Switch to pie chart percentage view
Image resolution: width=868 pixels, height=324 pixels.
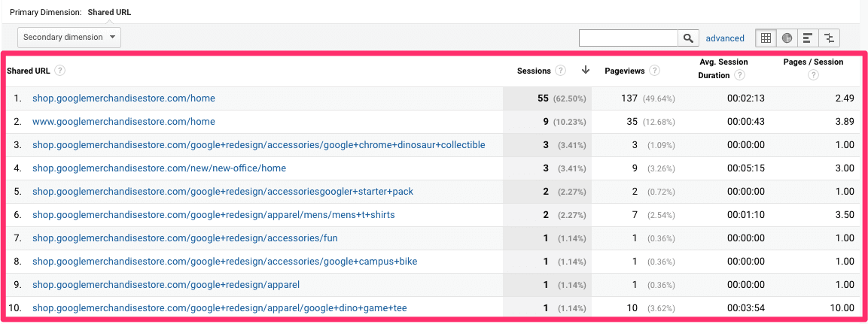click(x=787, y=38)
